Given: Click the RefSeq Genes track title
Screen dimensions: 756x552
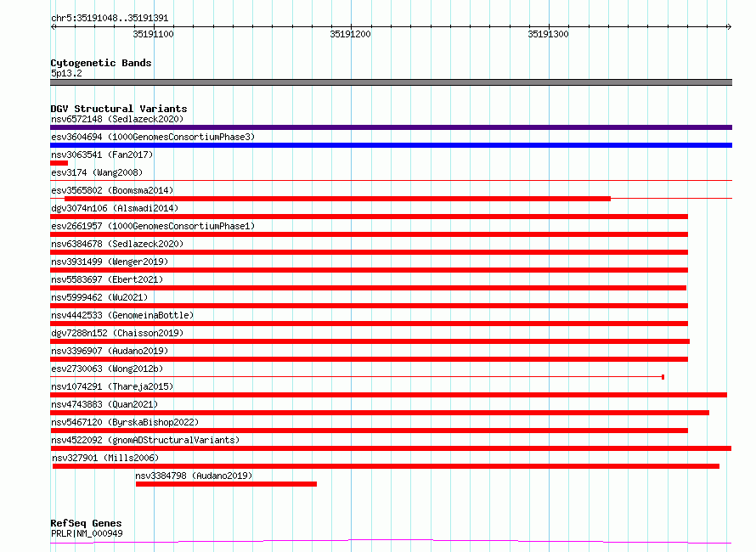Looking at the screenshot, I should (86, 524).
